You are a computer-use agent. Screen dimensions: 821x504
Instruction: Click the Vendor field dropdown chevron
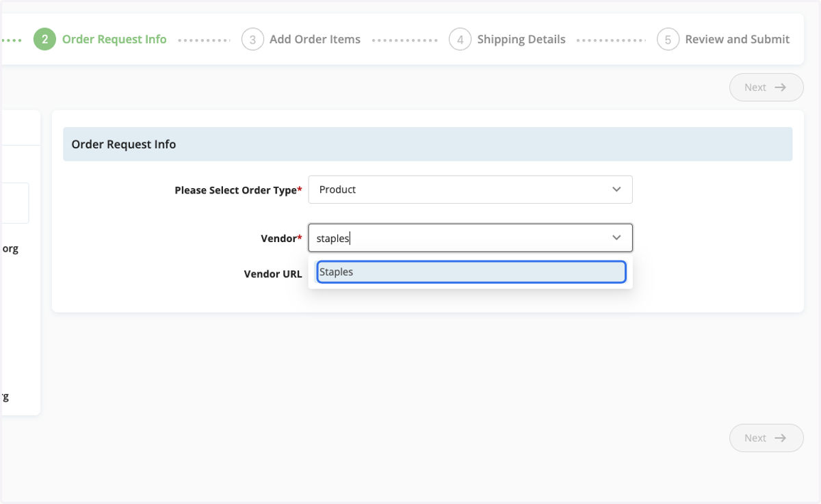(x=616, y=238)
